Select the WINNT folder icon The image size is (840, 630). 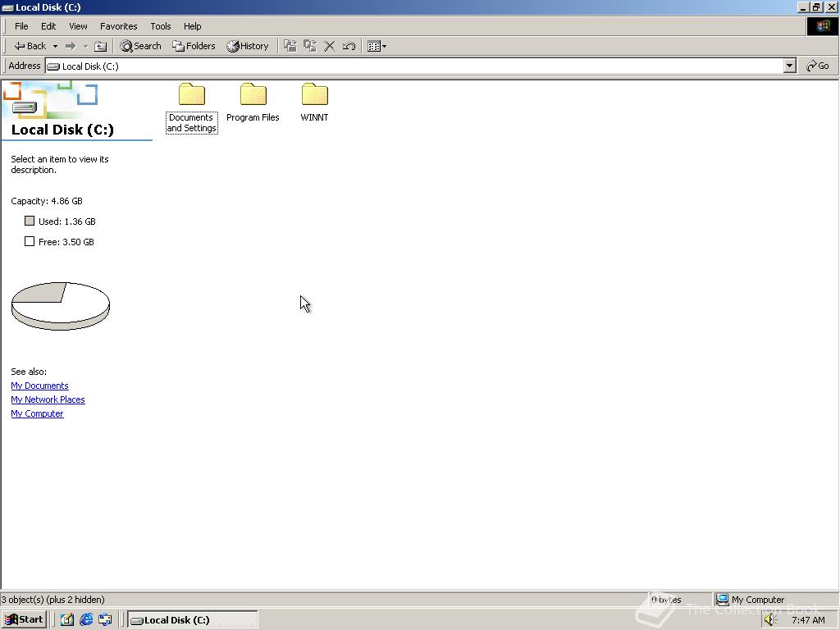coord(314,94)
